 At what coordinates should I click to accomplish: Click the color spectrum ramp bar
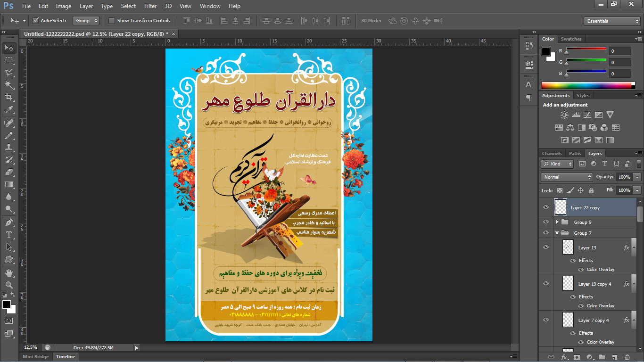click(587, 85)
